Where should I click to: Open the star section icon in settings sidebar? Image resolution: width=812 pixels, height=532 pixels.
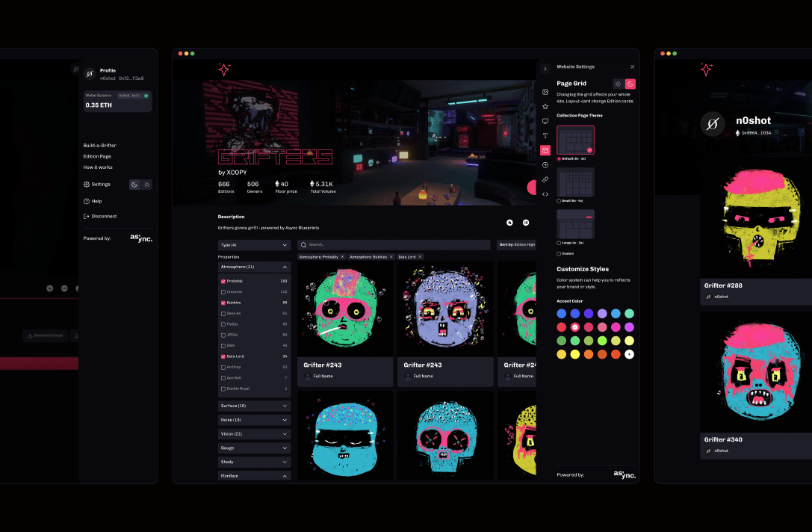pos(545,106)
